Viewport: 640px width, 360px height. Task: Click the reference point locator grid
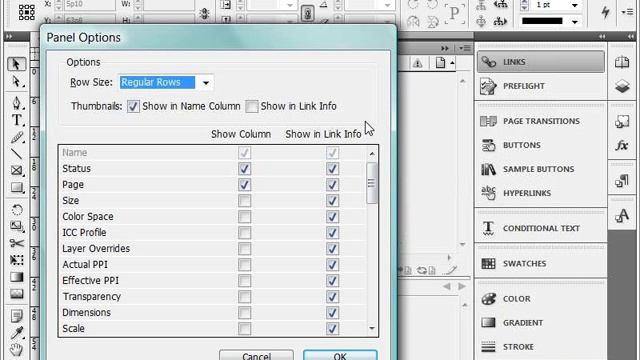tap(27, 12)
